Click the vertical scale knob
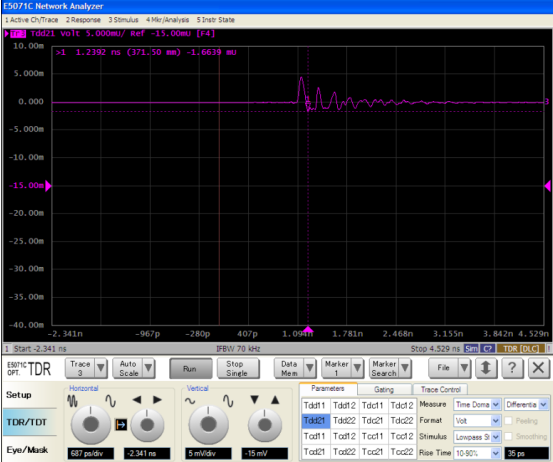This screenshot has width=553, height=462. pyautogui.click(x=208, y=424)
